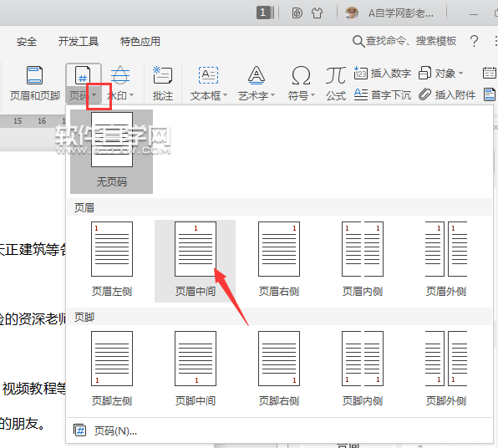
Task: Insert a comment with 批注 icon
Action: pyautogui.click(x=163, y=75)
